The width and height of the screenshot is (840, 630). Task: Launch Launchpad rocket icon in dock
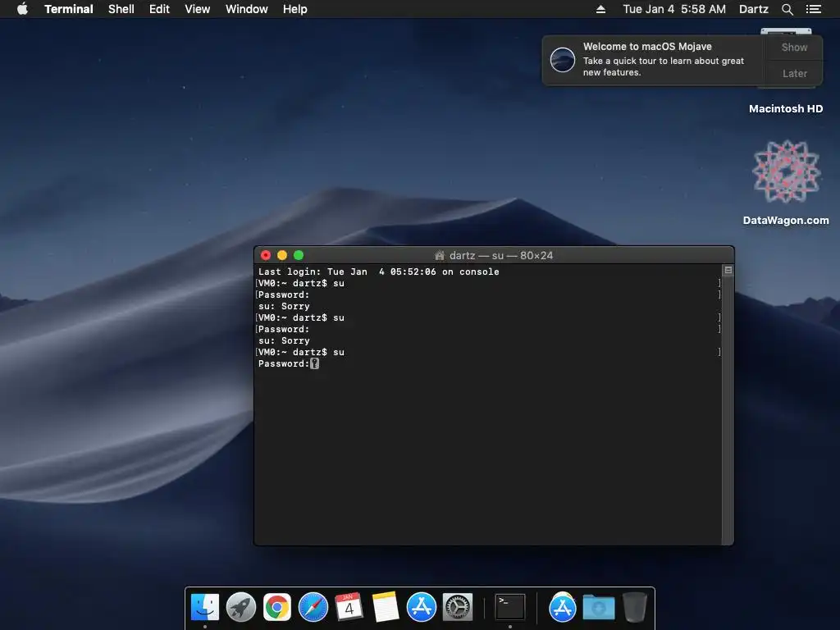pyautogui.click(x=241, y=608)
